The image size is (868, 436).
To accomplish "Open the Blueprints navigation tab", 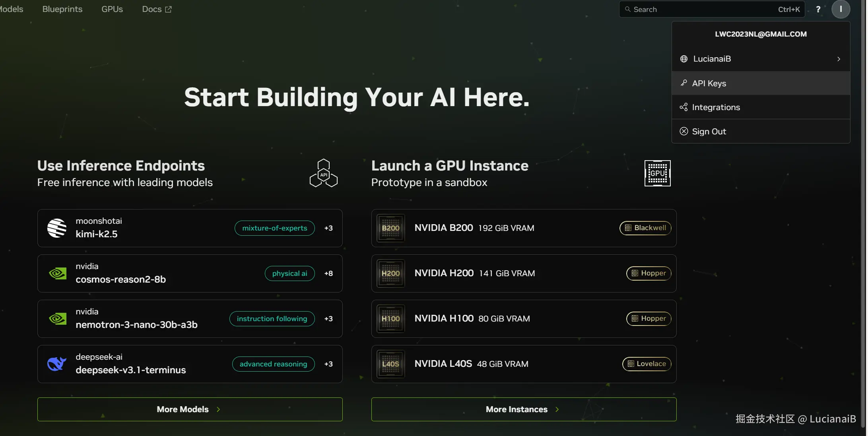I will [62, 9].
